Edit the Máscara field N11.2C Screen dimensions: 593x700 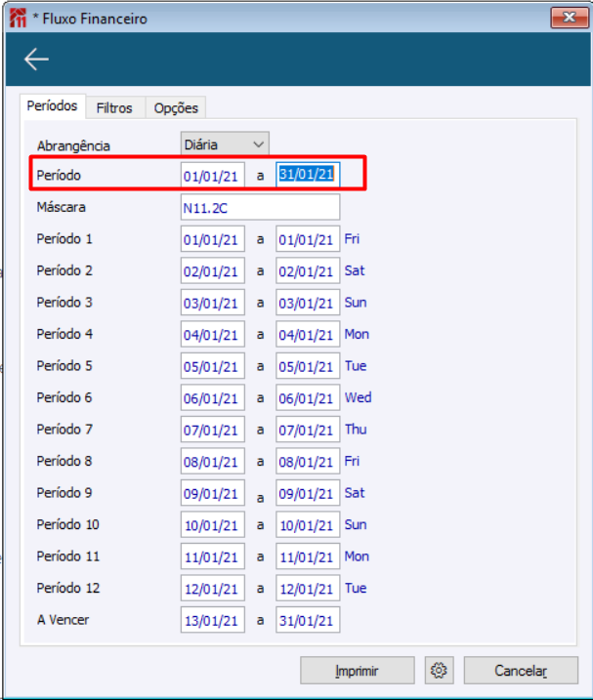point(260,207)
